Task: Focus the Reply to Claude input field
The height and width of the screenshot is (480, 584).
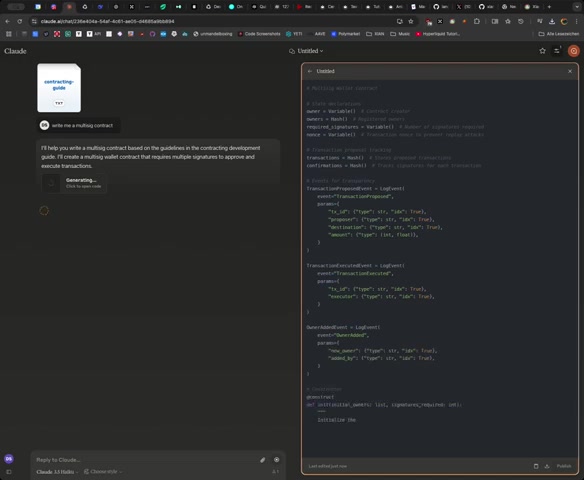Action: tap(145, 460)
